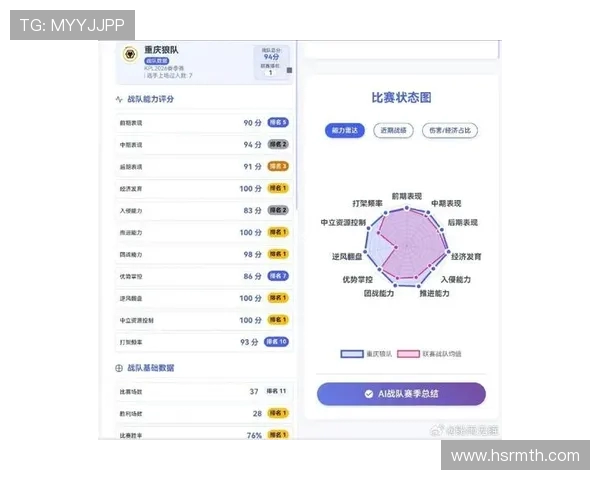Switch to the 伤害/经济占比 tab
Image resolution: width=600 pixels, height=480 pixels.
[450, 131]
